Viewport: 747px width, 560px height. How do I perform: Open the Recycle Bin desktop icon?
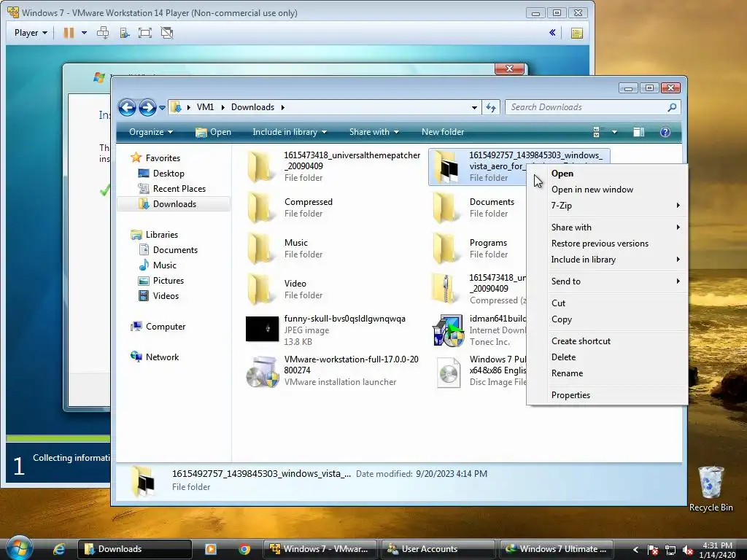pyautogui.click(x=711, y=489)
